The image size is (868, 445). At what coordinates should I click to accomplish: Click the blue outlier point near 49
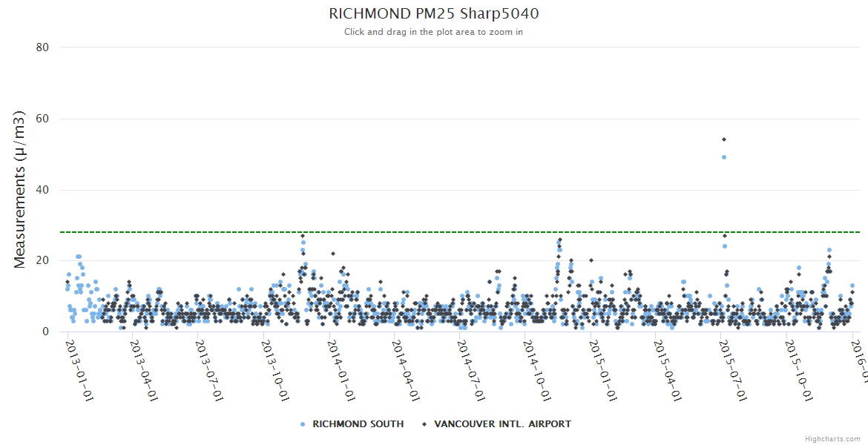pos(723,157)
